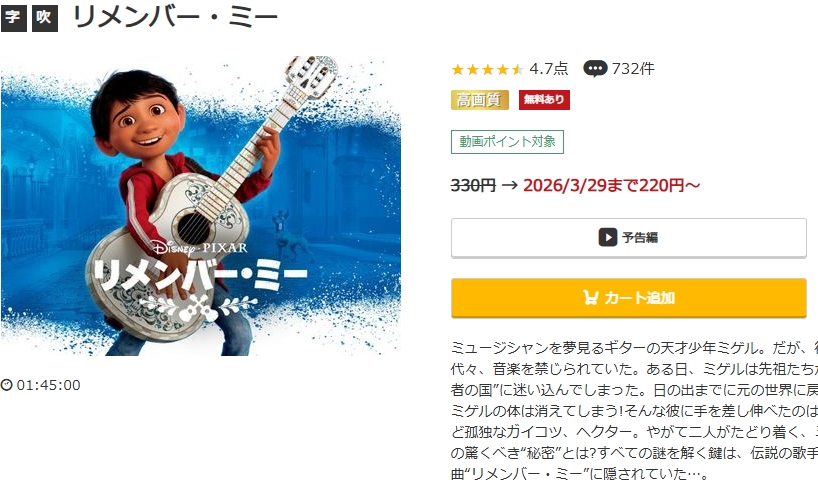Viewport: 818px width, 486px height.
Task: Play the trailer with 予告編 button
Action: tap(629, 238)
